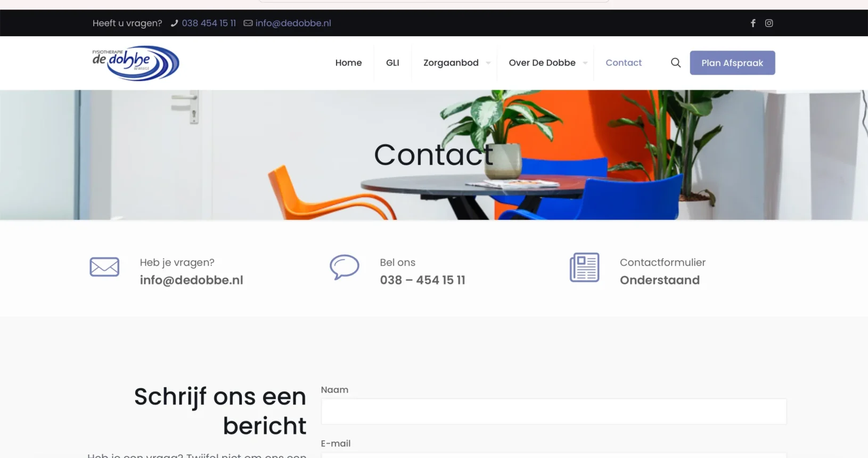Click the small envelope icon in top bar

point(248,23)
